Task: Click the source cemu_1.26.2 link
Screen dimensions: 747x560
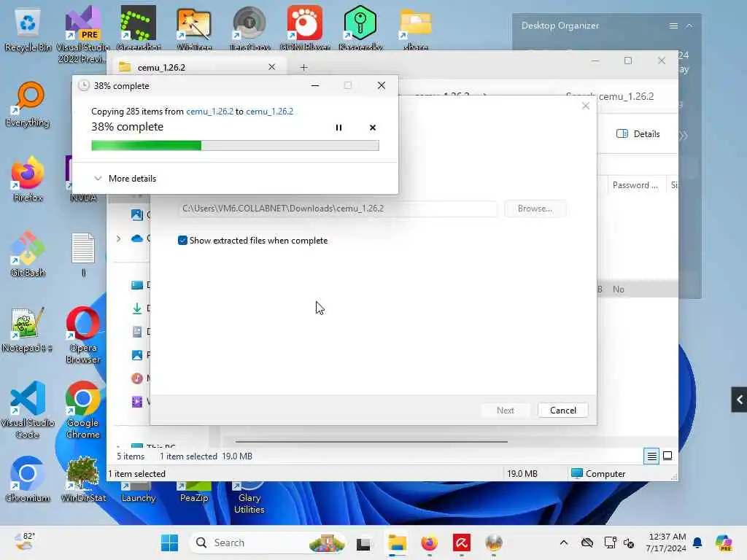Action: pyautogui.click(x=209, y=112)
